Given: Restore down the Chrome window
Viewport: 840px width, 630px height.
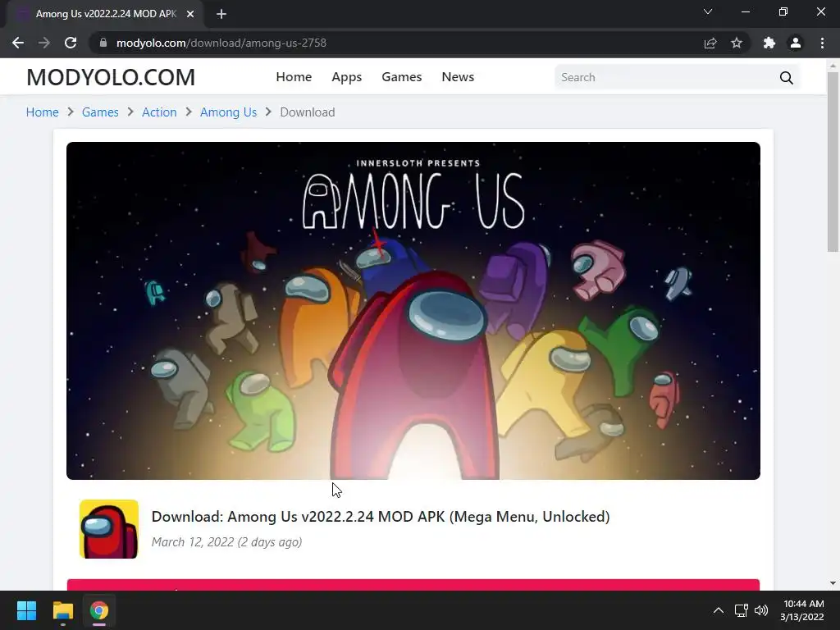Looking at the screenshot, I should coord(783,11).
